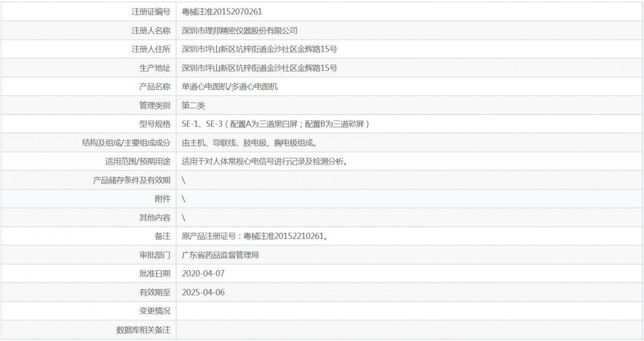Click the 有效期至 label
Image resolution: width=644 pixels, height=341 pixels.
point(155,293)
